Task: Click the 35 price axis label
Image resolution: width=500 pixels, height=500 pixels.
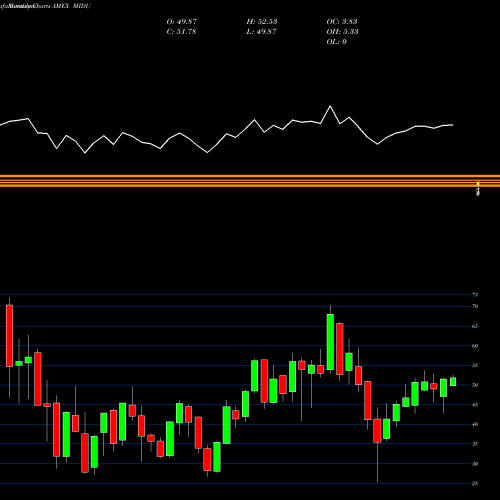Action: 475,444
